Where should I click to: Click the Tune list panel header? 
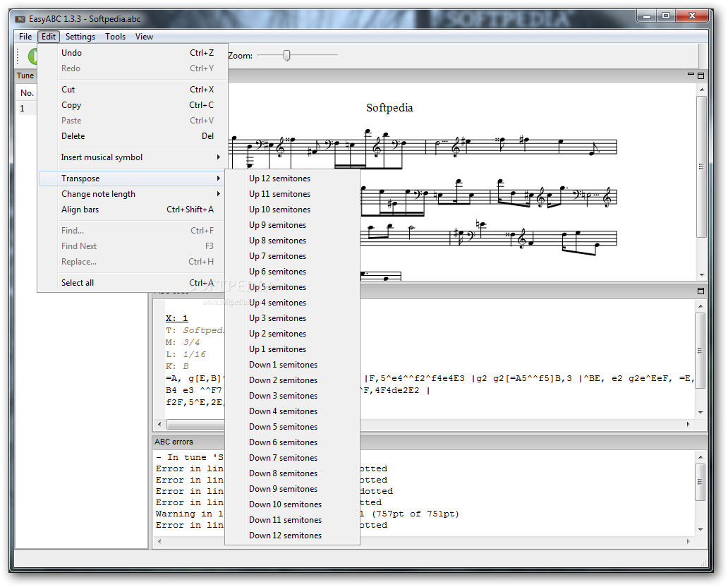[x=25, y=75]
